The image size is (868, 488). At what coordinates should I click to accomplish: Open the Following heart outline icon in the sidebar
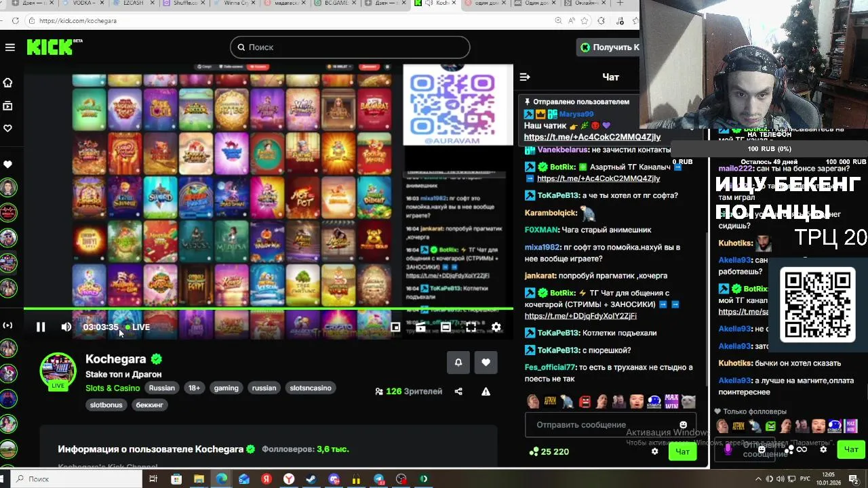click(x=8, y=128)
